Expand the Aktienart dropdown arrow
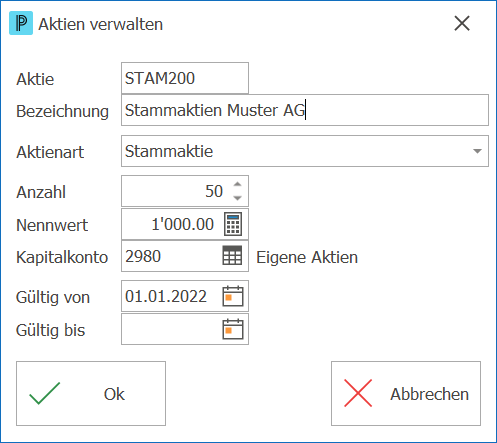The image size is (497, 443). [477, 151]
